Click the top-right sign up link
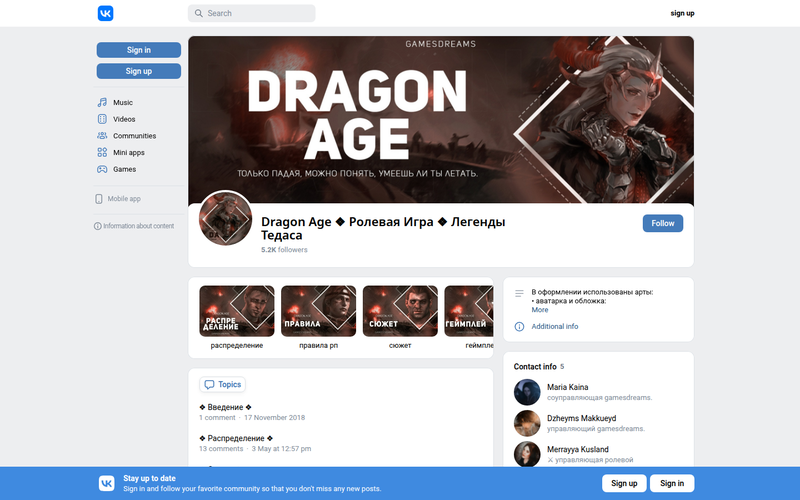Screen dimensions: 800x500 point(682,13)
